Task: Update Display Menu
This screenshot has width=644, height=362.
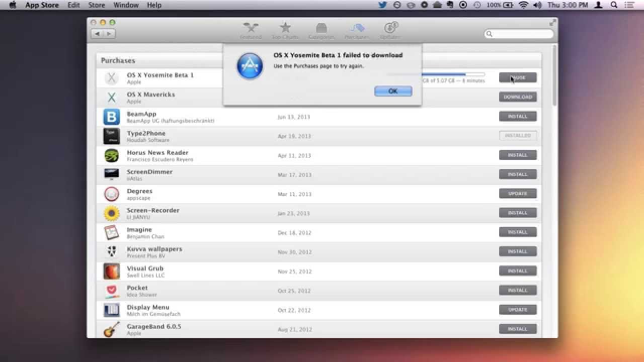Action: coord(518,310)
